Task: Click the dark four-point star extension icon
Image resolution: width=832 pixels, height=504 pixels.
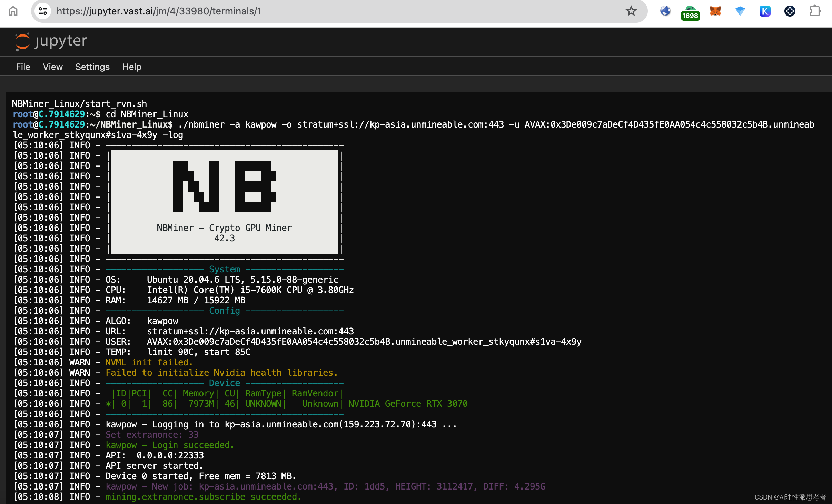Action: click(x=790, y=11)
